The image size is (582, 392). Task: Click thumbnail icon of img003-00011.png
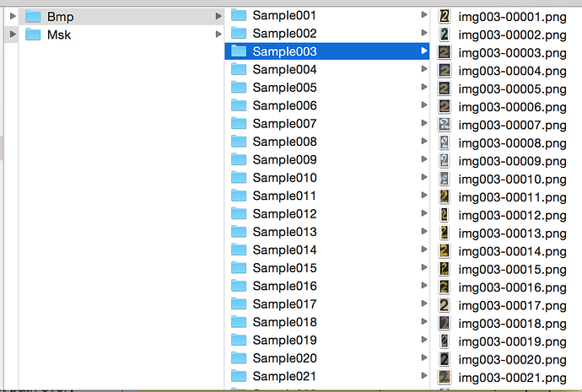coord(445,197)
